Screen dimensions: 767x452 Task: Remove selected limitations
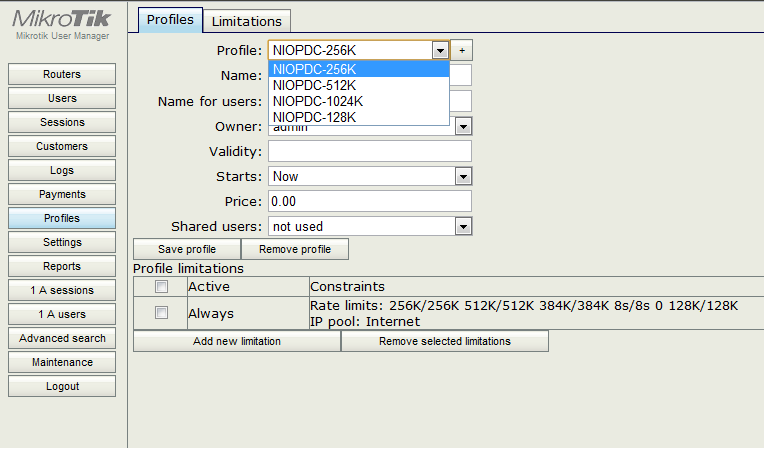click(x=445, y=341)
